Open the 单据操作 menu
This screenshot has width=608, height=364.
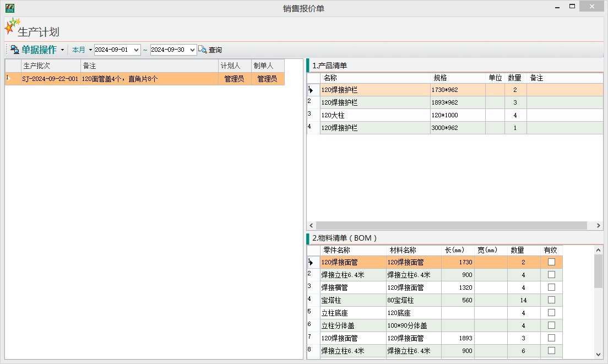tap(39, 50)
